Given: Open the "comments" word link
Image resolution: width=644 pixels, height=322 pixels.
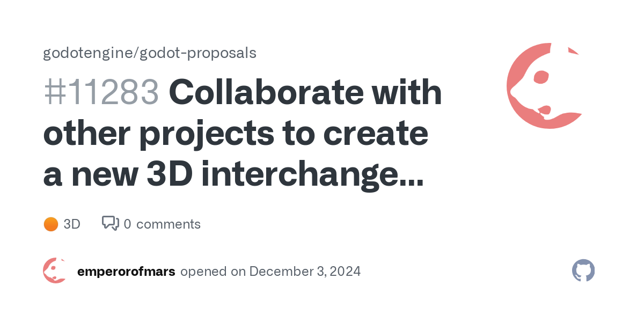Looking at the screenshot, I should click(169, 224).
